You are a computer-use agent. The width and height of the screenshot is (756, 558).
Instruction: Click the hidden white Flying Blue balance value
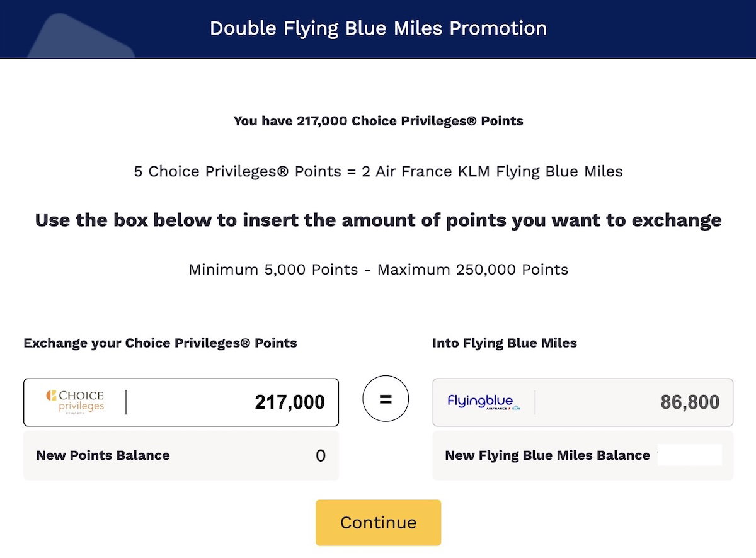(689, 455)
